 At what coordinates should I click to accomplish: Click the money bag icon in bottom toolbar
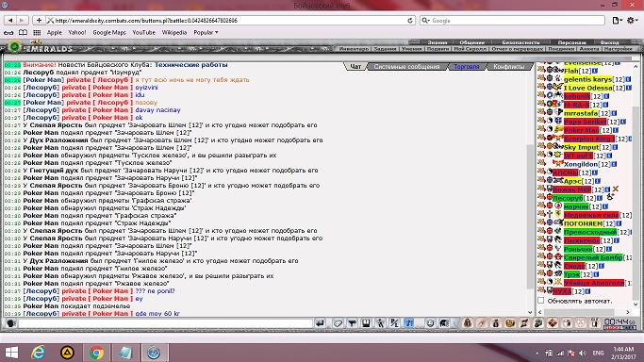[x=496, y=323]
